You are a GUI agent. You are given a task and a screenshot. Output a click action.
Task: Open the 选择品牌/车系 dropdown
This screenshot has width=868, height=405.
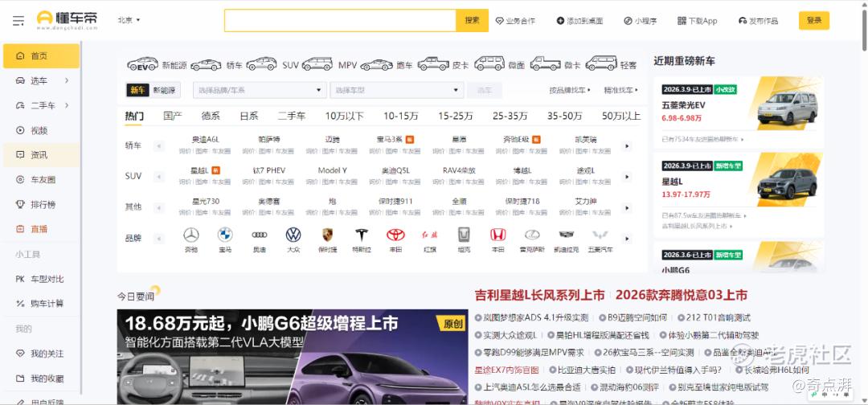[260, 90]
